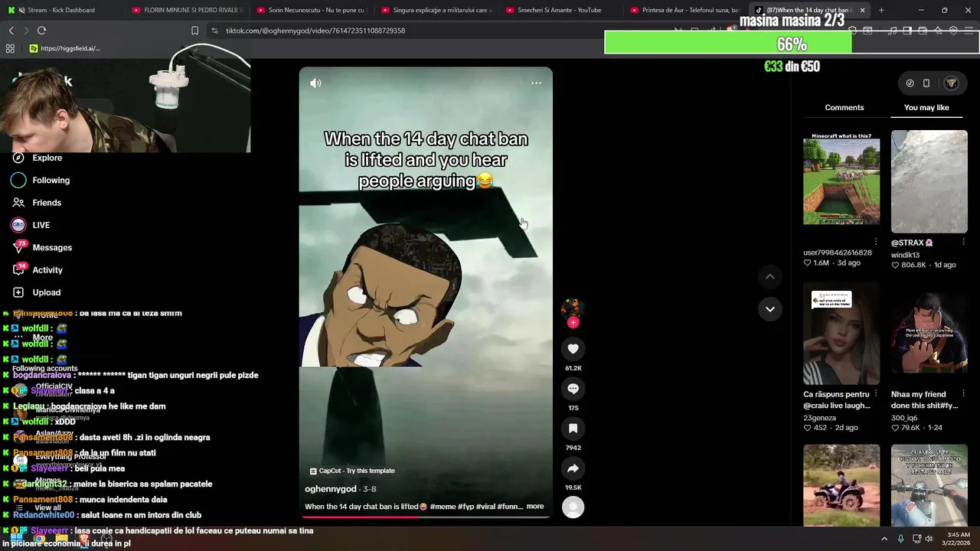Click the 23geneza username
Viewport: 980px width, 551px height.
point(820,418)
